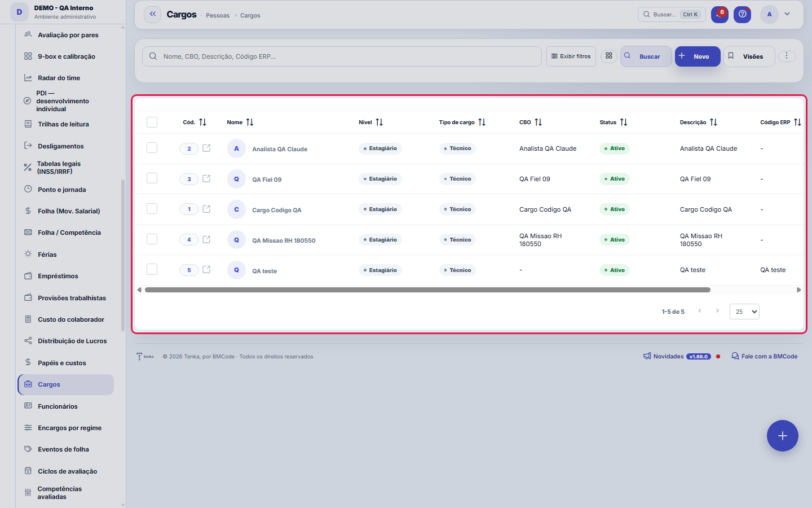Open the 25 rows-per-page dropdown
The height and width of the screenshot is (508, 812).
tap(744, 312)
